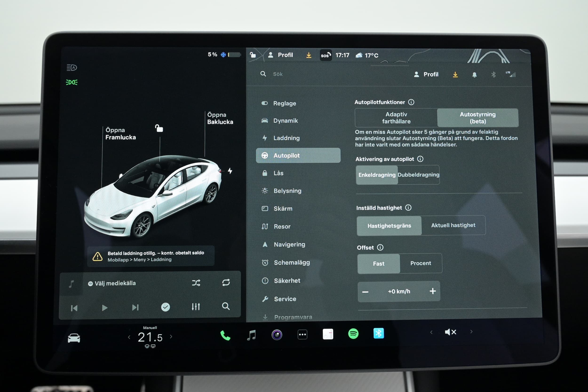Increase speed offset with plus button
Screen dimensions: 588x392
433,291
